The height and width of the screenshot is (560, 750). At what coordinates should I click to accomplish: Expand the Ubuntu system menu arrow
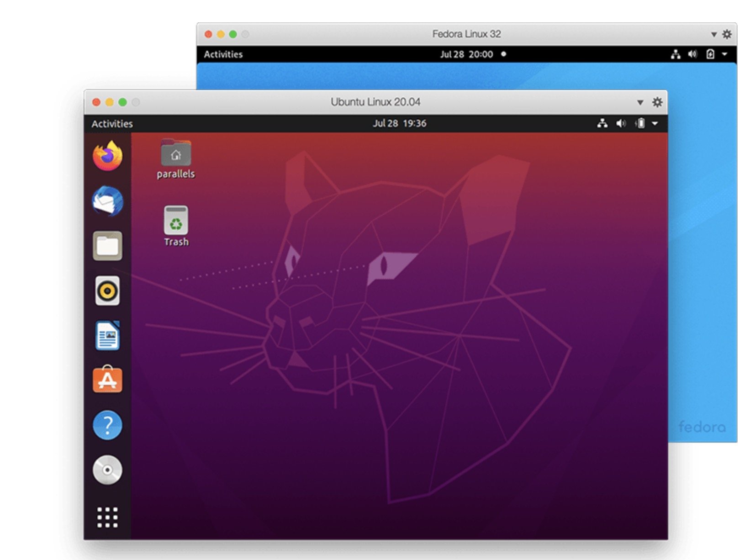point(655,123)
